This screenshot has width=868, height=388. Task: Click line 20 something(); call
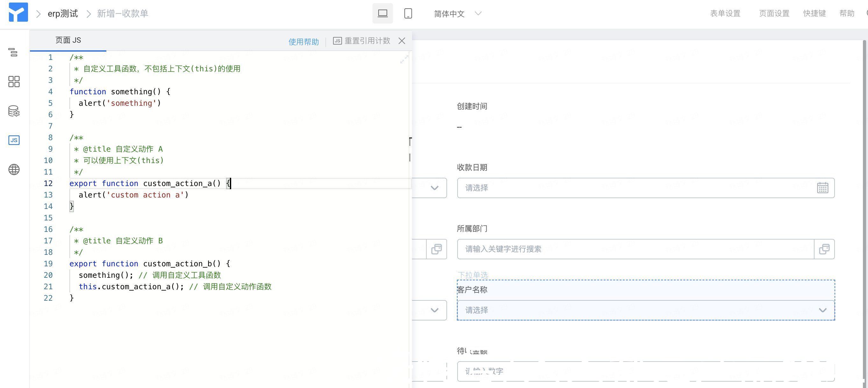[x=106, y=275]
